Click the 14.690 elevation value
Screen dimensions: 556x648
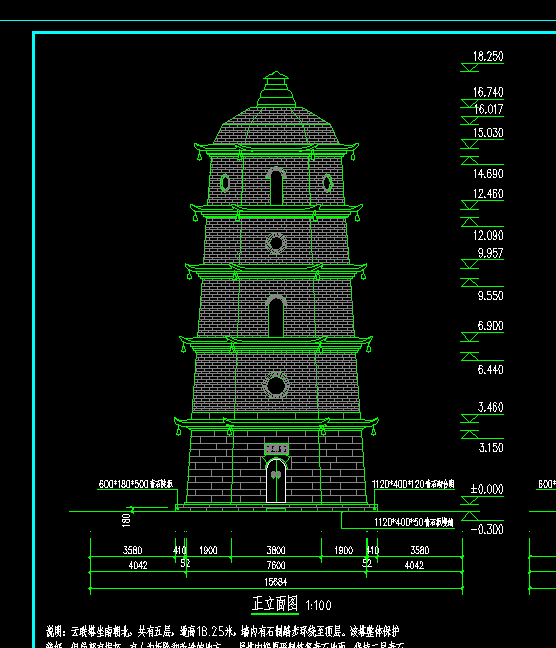point(488,174)
